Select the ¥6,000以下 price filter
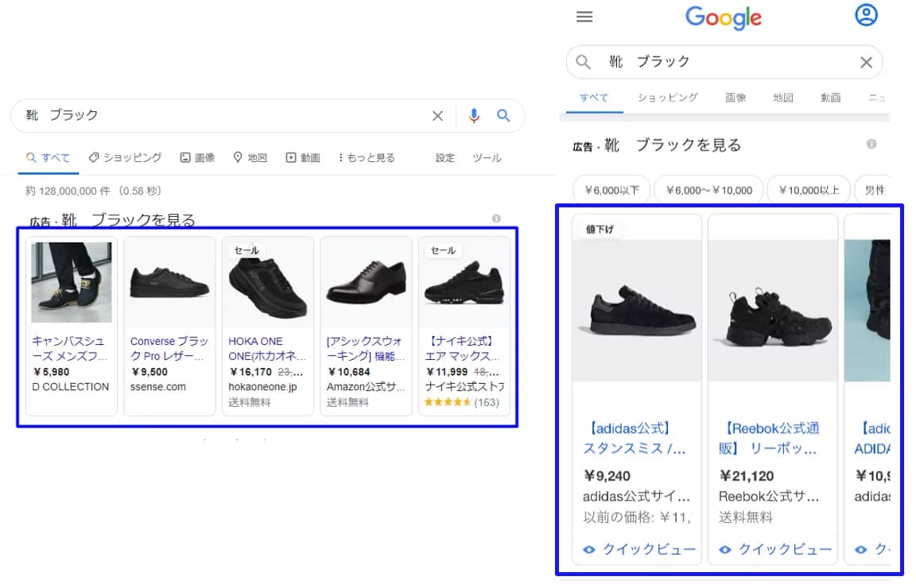 611,190
